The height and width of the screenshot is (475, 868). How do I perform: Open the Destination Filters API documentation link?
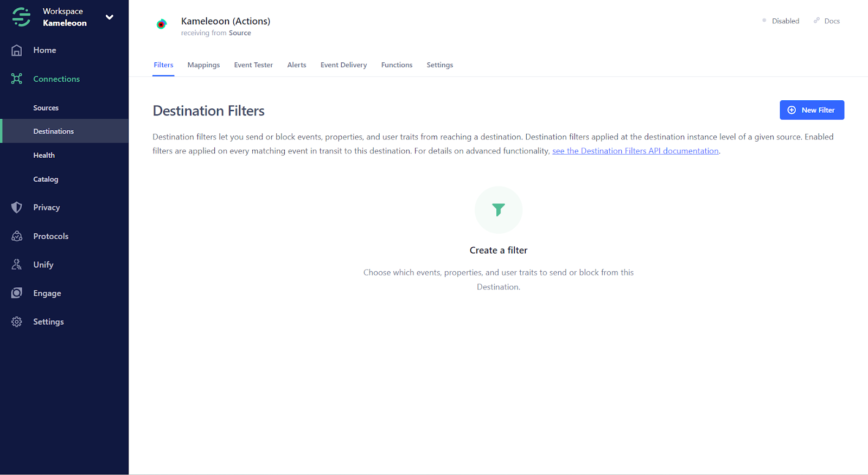(x=635, y=151)
